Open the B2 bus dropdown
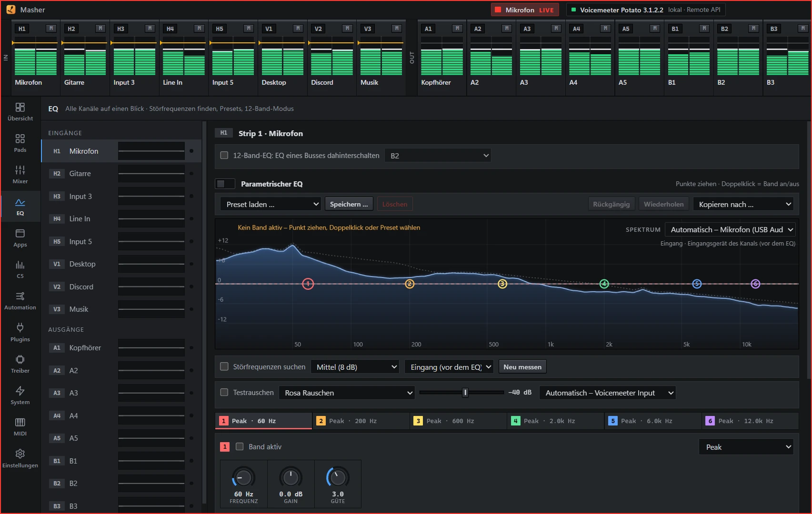 tap(438, 156)
